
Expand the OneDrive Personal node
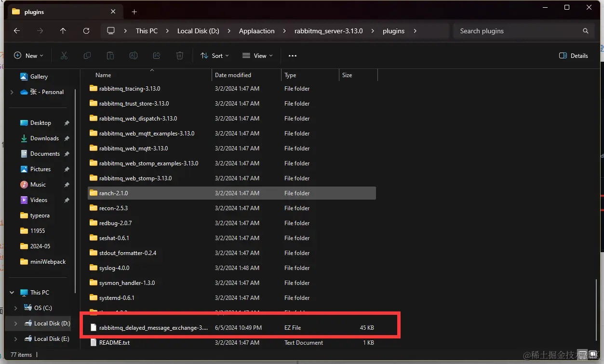(x=12, y=92)
